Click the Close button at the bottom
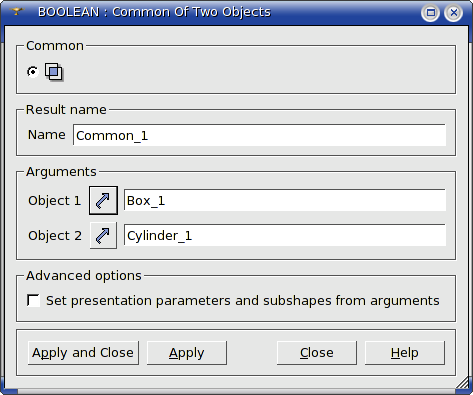473x395 pixels. pyautogui.click(x=317, y=353)
